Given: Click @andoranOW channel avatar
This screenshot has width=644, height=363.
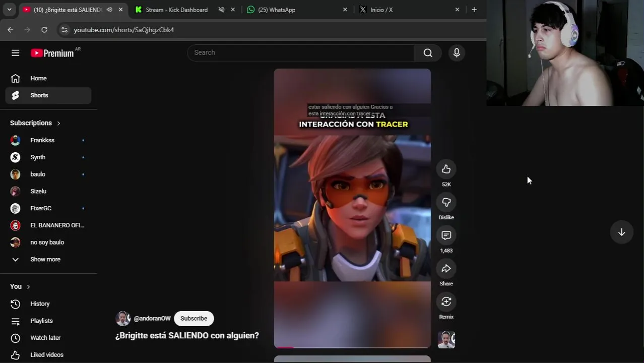Looking at the screenshot, I should click(123, 319).
